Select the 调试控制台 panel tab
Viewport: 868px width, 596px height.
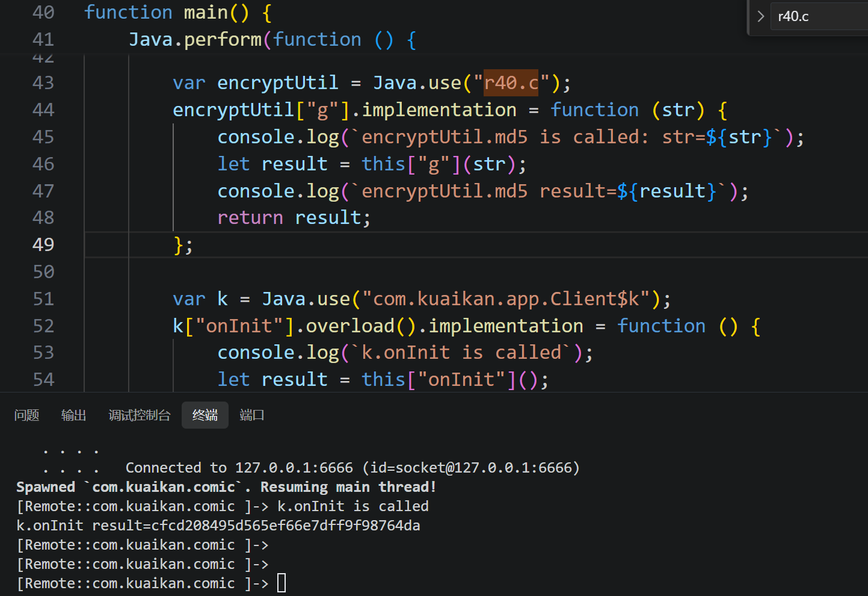(x=140, y=415)
